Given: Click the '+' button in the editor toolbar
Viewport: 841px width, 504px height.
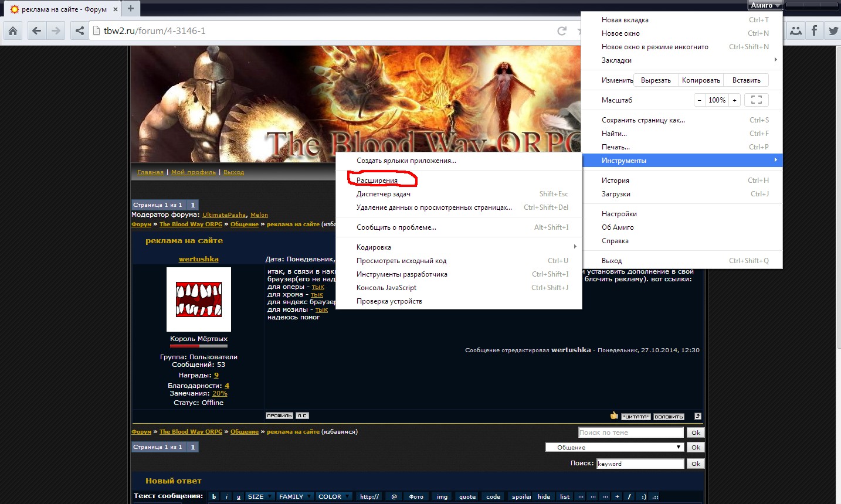Looking at the screenshot, I should click(x=617, y=496).
